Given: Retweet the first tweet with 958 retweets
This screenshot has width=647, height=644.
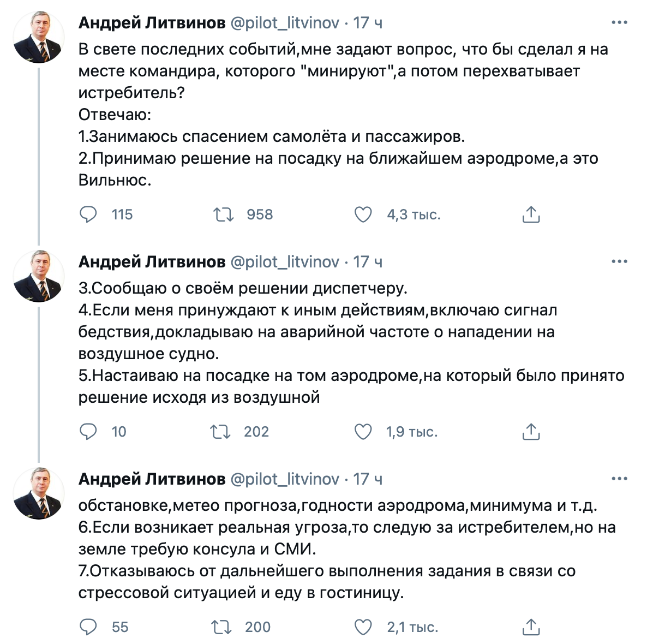Looking at the screenshot, I should click(224, 214).
